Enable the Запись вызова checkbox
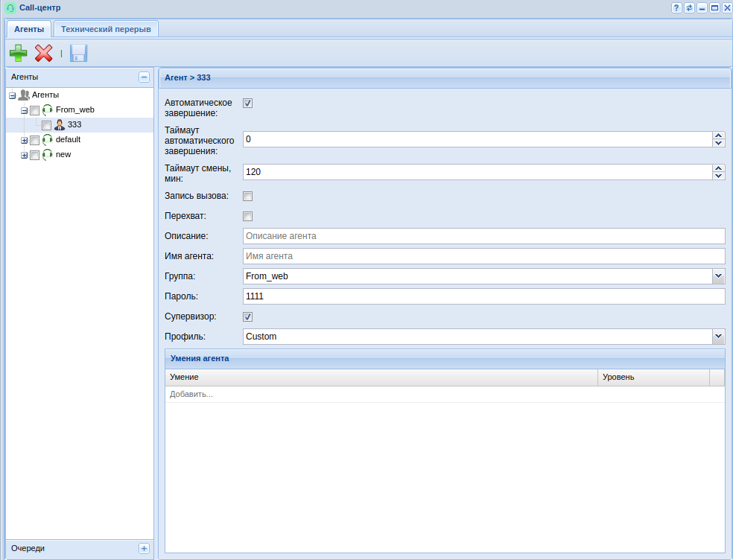 [x=248, y=197]
